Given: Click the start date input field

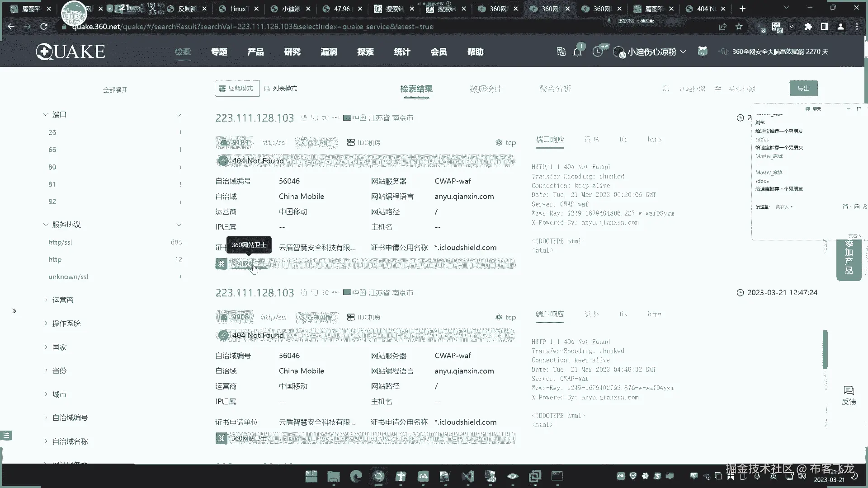Looking at the screenshot, I should click(692, 89).
